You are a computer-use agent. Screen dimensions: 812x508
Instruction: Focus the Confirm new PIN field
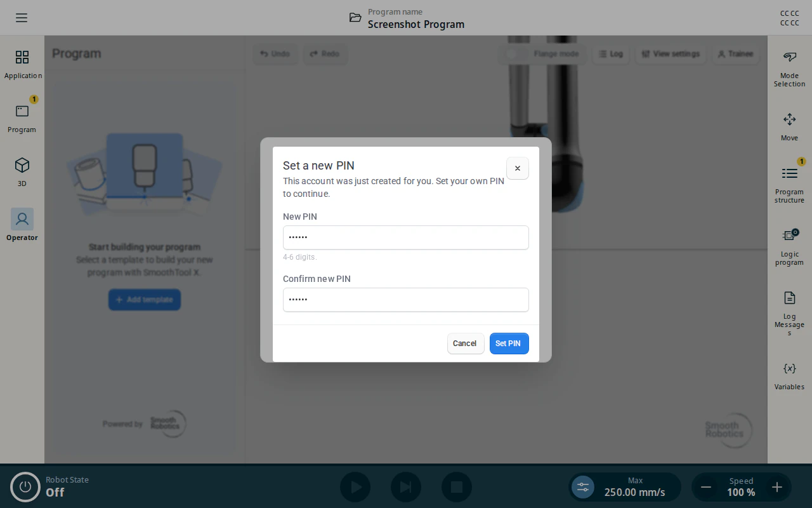click(406, 300)
